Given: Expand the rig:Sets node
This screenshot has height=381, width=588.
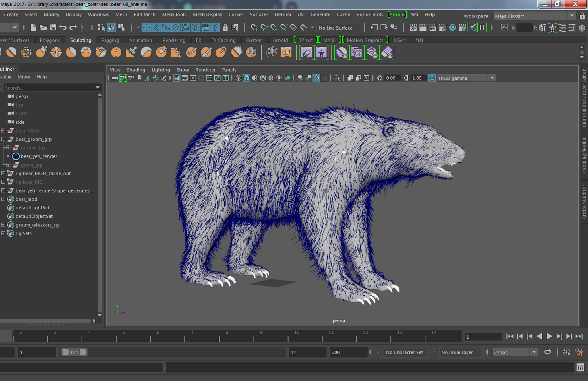Looking at the screenshot, I should (3, 233).
